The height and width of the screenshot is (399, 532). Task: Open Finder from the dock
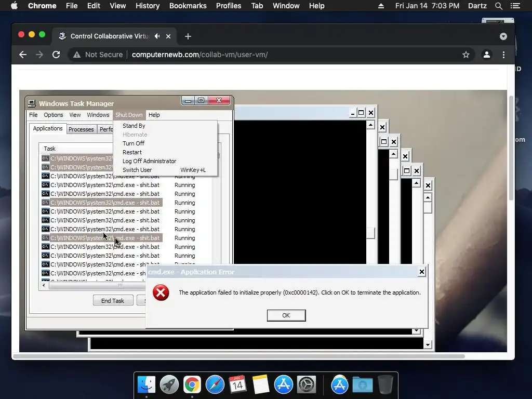[146, 385]
